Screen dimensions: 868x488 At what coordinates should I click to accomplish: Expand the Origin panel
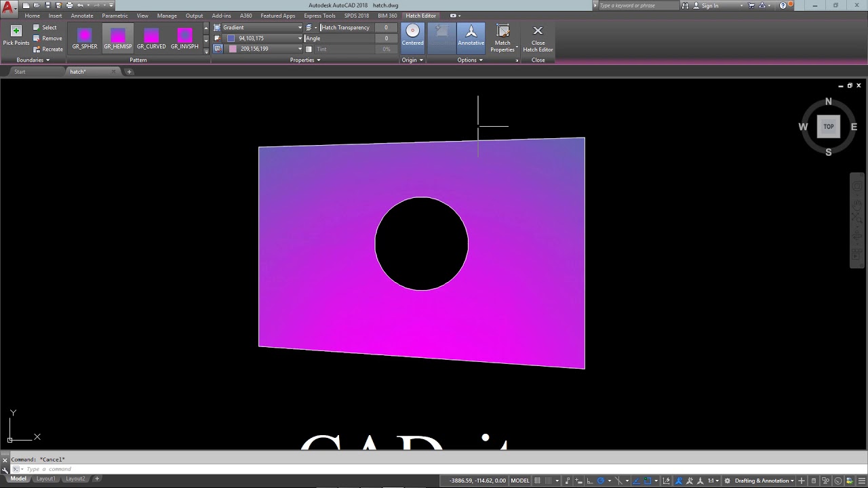(x=412, y=60)
